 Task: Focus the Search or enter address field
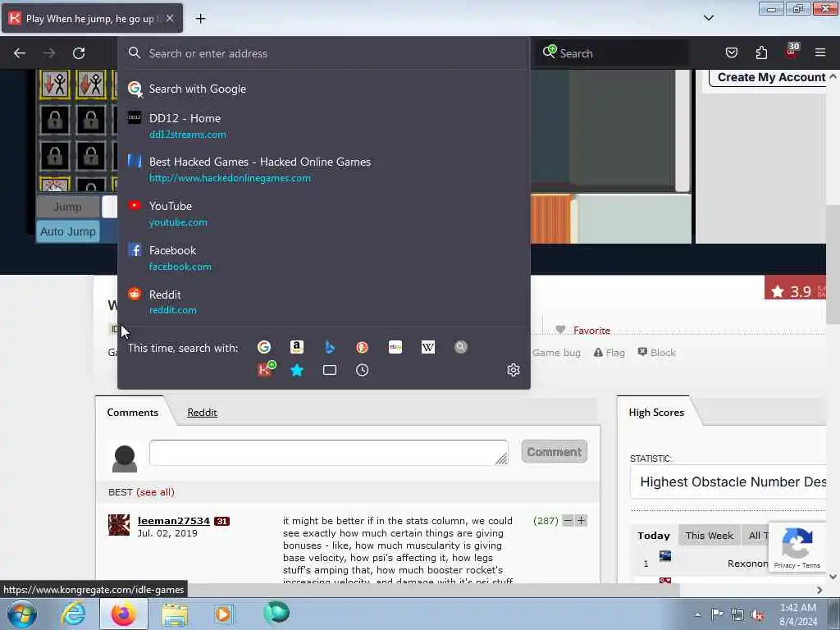pyautogui.click(x=323, y=53)
